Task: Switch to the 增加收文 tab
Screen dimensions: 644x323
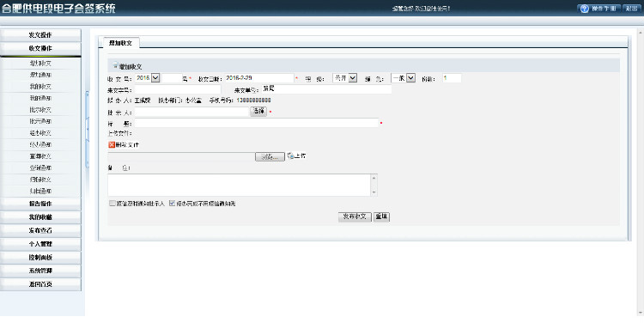Action: [x=120, y=43]
